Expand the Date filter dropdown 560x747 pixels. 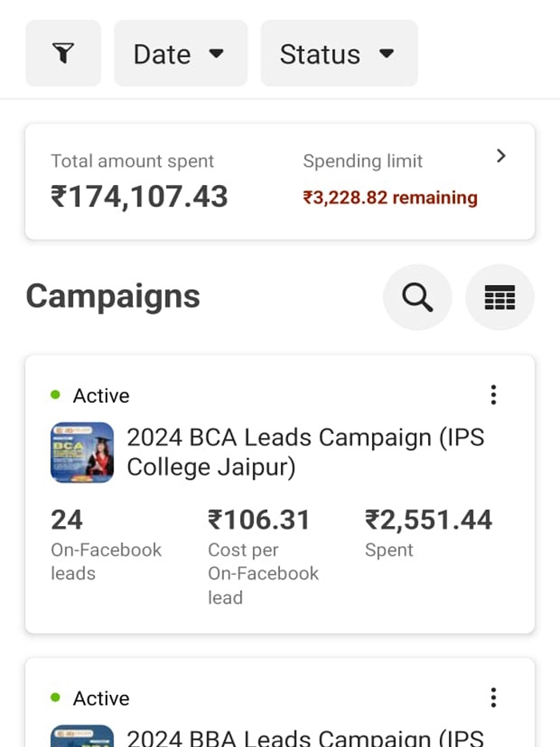pos(180,53)
